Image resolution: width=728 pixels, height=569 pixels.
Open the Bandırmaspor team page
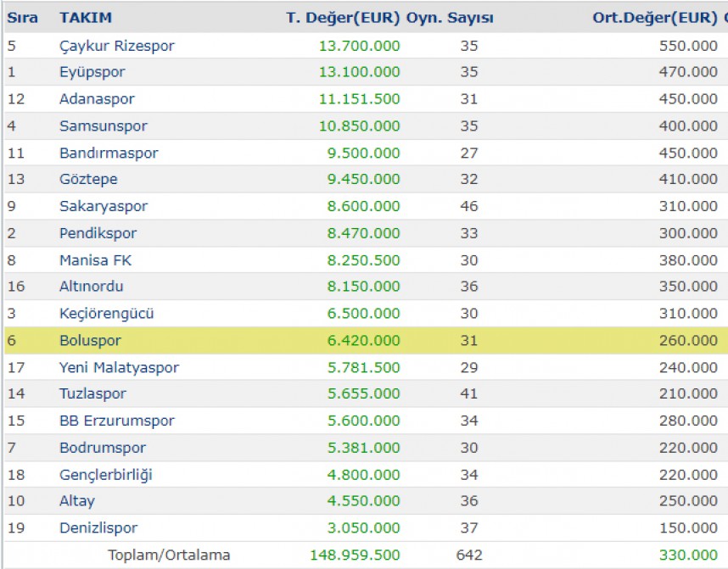click(109, 153)
